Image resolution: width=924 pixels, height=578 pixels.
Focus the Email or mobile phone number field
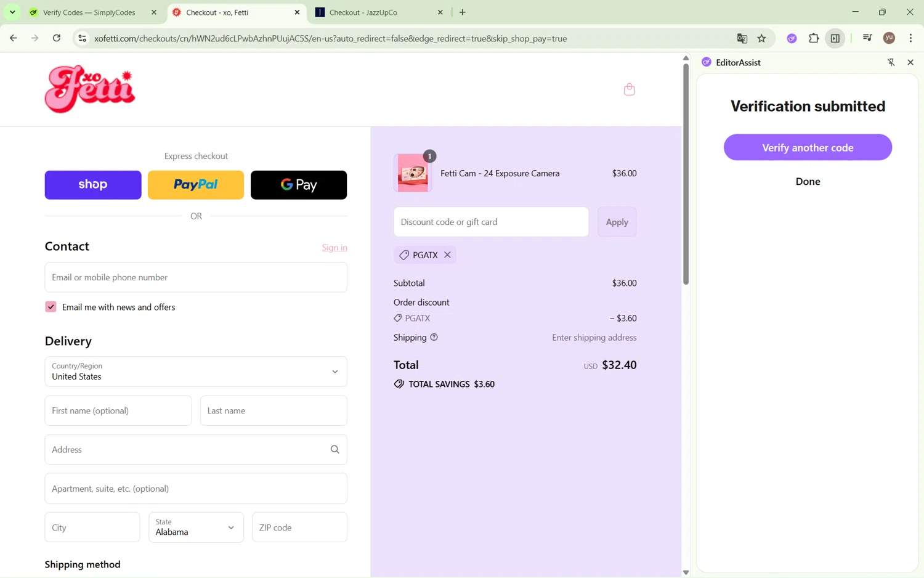(x=196, y=277)
